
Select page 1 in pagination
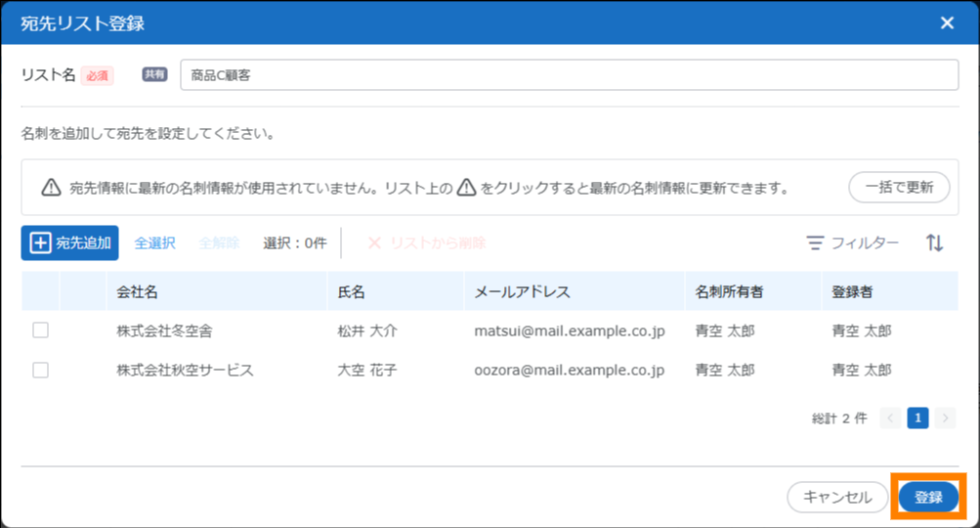tap(917, 418)
